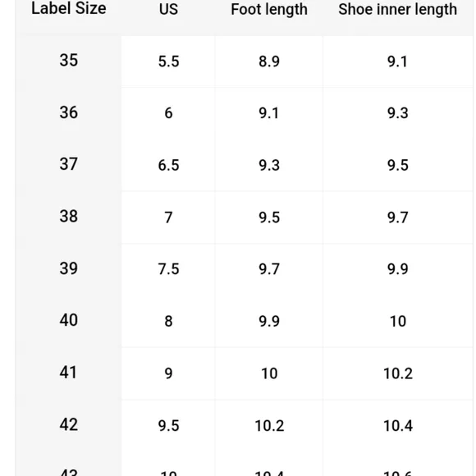Click shoe inner length 10.4 cell

(398, 426)
